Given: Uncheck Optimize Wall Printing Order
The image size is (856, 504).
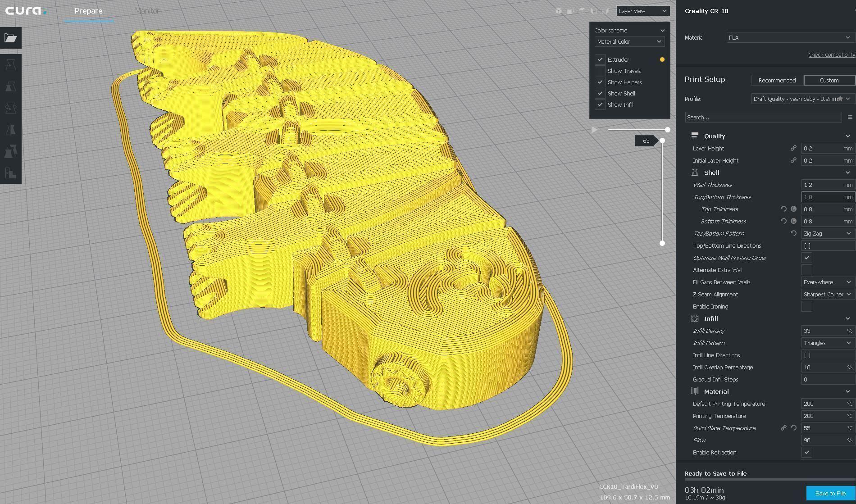Looking at the screenshot, I should point(807,258).
